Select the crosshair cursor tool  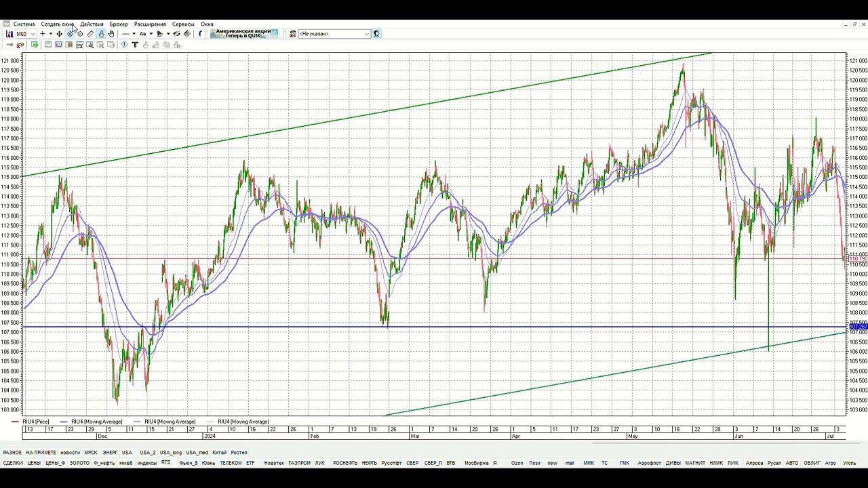point(43,34)
